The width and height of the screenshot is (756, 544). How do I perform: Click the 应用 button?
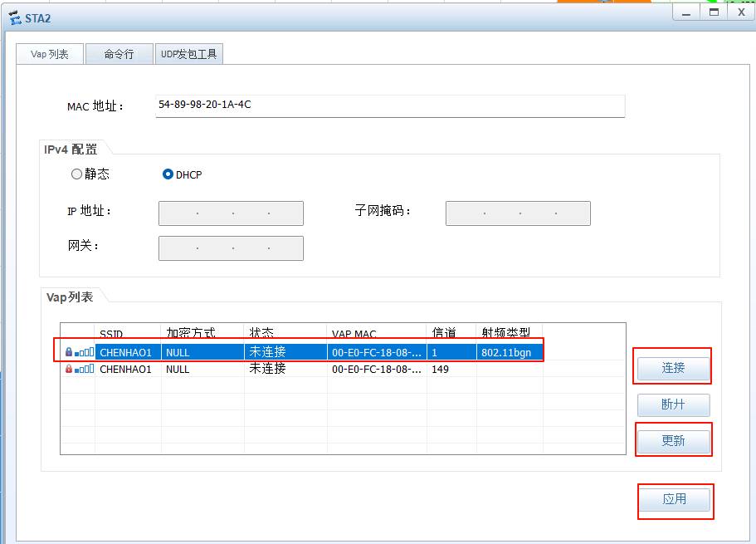(675, 499)
